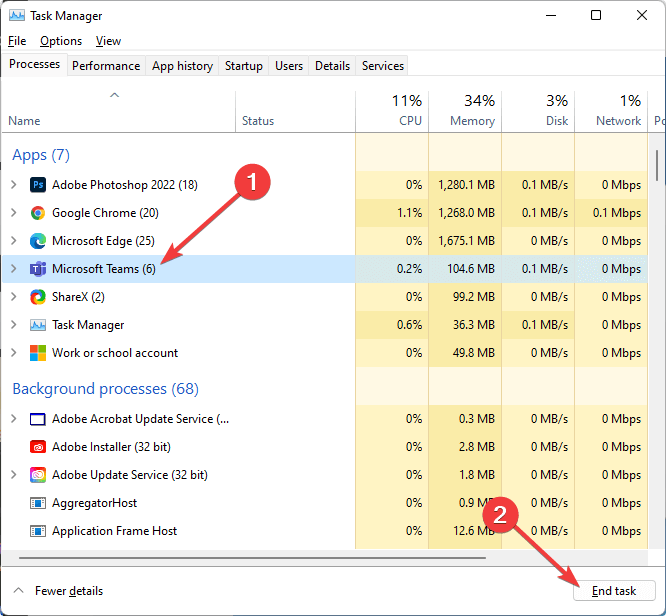The width and height of the screenshot is (666, 616).
Task: Click the Task Manager row icon
Action: (38, 325)
